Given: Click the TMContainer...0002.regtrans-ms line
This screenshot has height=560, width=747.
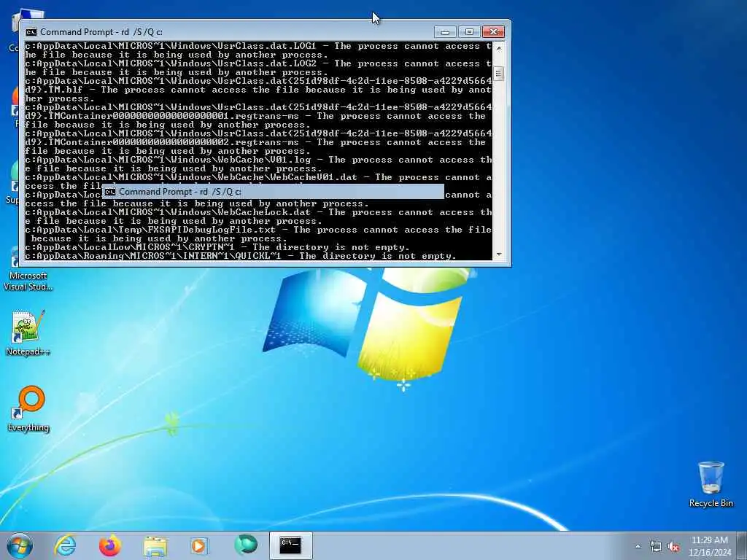Looking at the screenshot, I should click(x=258, y=142).
